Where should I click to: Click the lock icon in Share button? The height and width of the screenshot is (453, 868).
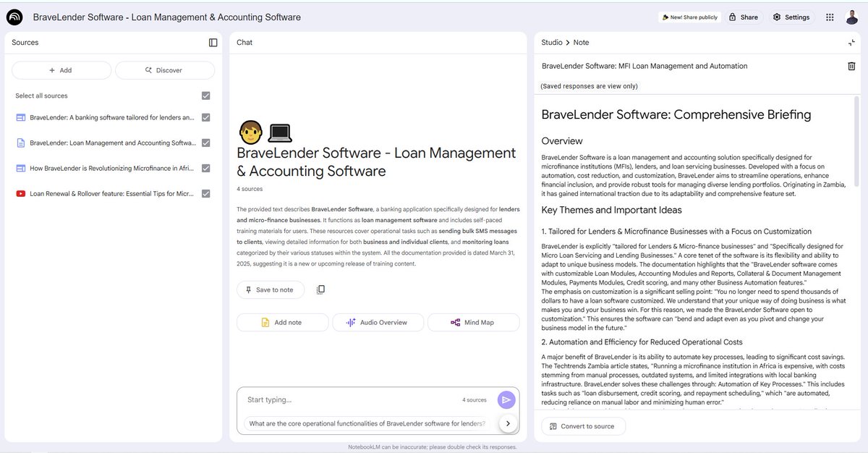[x=732, y=17]
